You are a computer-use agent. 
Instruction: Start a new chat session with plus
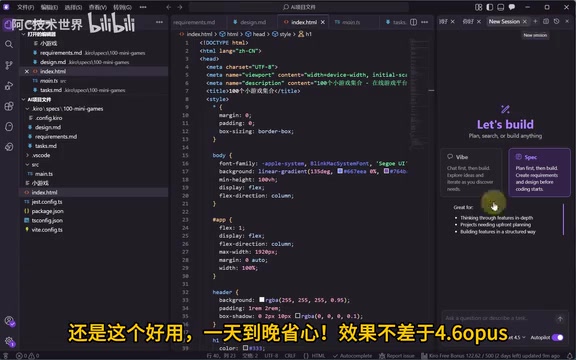point(535,21)
